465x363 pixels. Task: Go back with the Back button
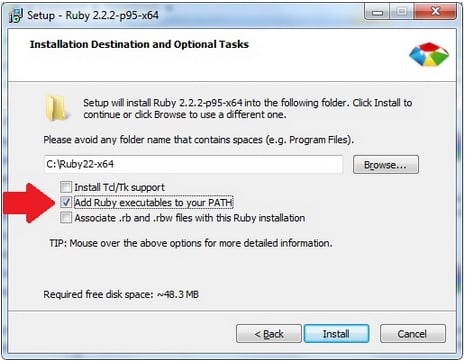tap(269, 334)
